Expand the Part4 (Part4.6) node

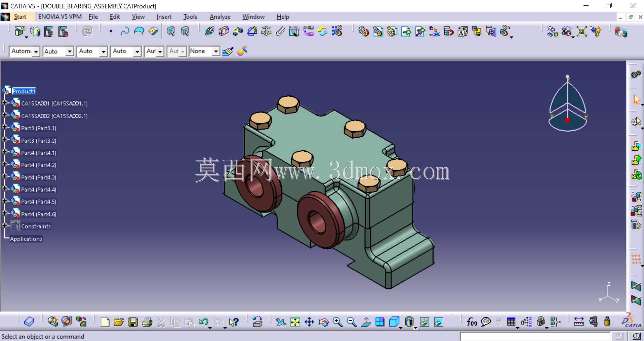coord(5,213)
